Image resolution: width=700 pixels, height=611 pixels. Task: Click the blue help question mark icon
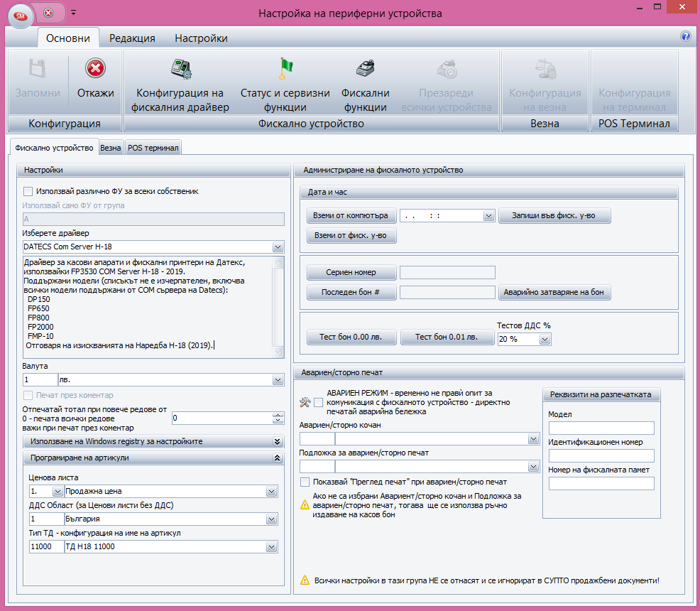(685, 37)
